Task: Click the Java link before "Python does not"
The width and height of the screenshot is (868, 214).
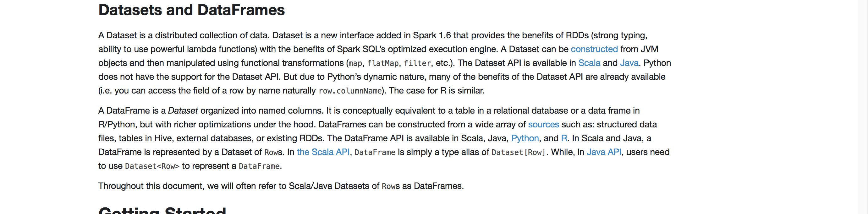Action: [x=629, y=63]
